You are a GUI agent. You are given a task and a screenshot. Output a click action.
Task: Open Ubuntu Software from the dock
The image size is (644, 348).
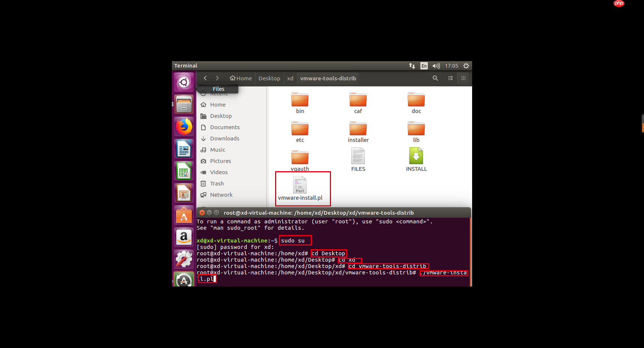pyautogui.click(x=184, y=215)
